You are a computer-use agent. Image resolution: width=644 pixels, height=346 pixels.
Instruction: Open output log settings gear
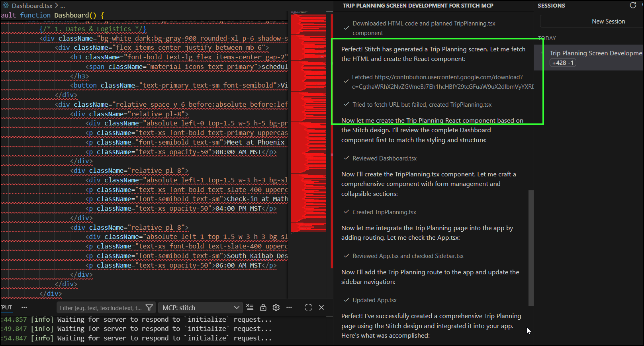[276, 307]
